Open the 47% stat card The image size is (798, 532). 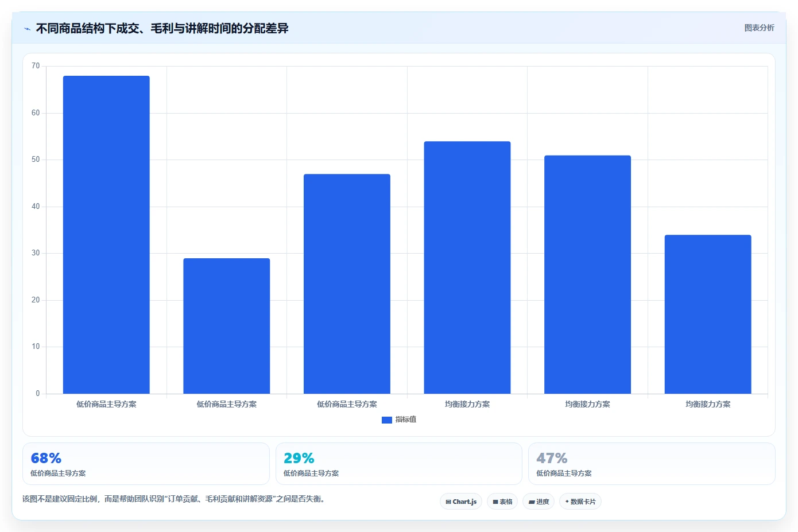652,464
